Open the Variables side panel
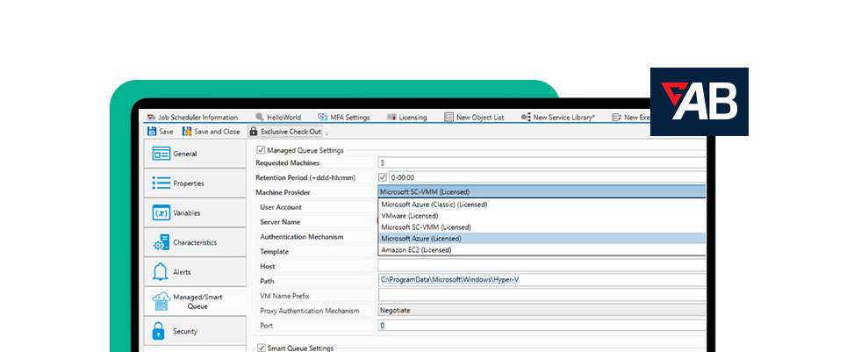The image size is (868, 352). pyautogui.click(x=195, y=213)
